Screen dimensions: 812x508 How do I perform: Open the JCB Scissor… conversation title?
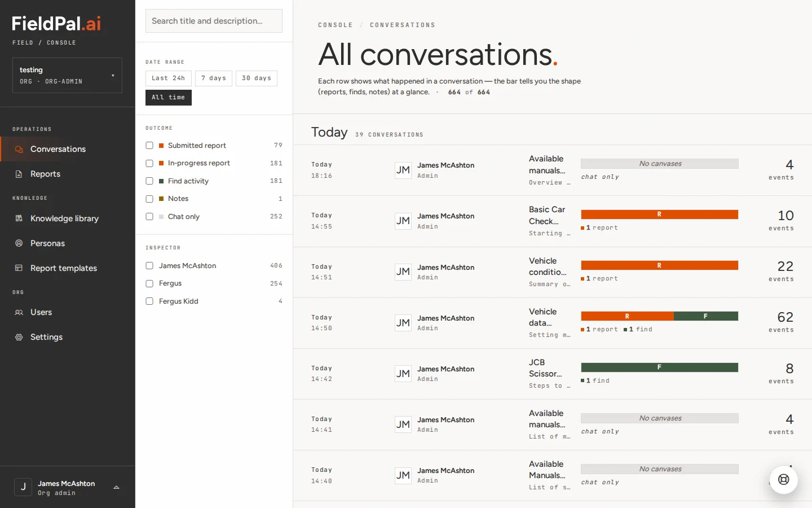[545, 368]
